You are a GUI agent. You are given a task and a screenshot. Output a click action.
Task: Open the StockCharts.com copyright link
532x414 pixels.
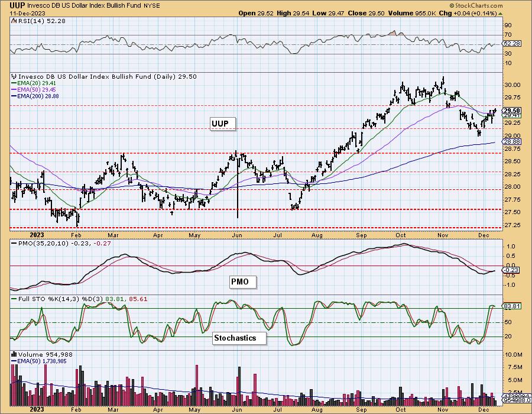[x=476, y=6]
